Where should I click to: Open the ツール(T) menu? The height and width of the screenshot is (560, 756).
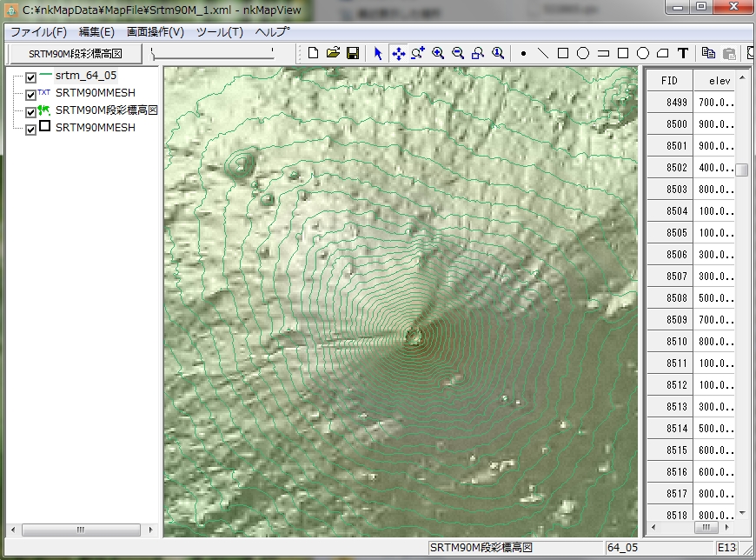coord(220,32)
